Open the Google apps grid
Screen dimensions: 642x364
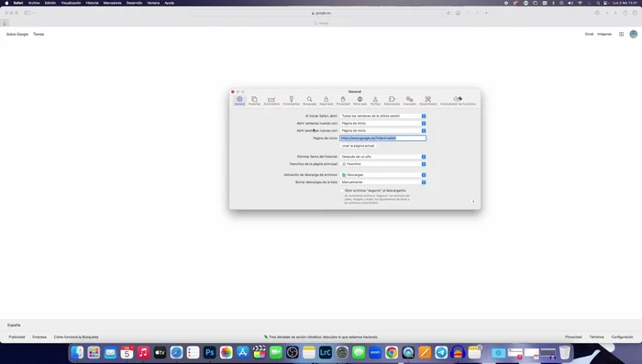[x=621, y=35]
